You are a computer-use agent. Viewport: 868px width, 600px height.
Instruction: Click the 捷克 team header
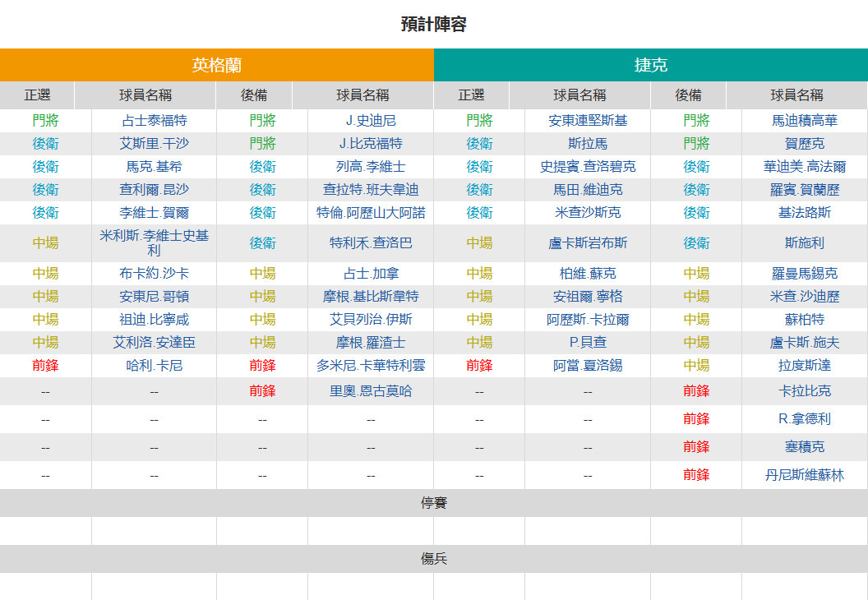(x=651, y=65)
